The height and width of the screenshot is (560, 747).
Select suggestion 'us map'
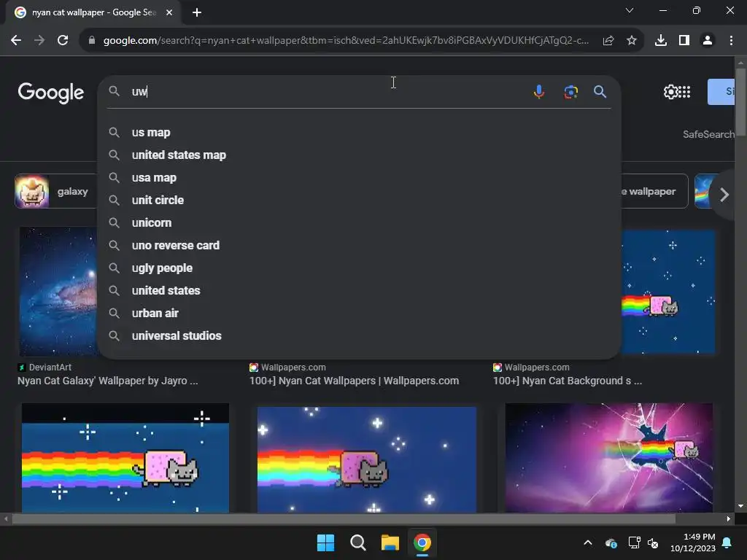pos(359,133)
